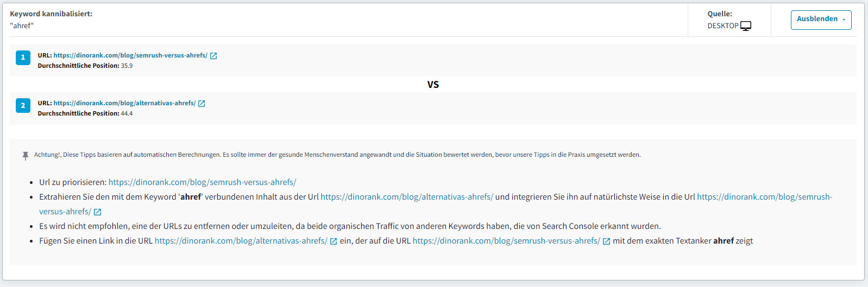Click the average position value 35.9
Screen dimensions: 868x287
click(x=127, y=66)
